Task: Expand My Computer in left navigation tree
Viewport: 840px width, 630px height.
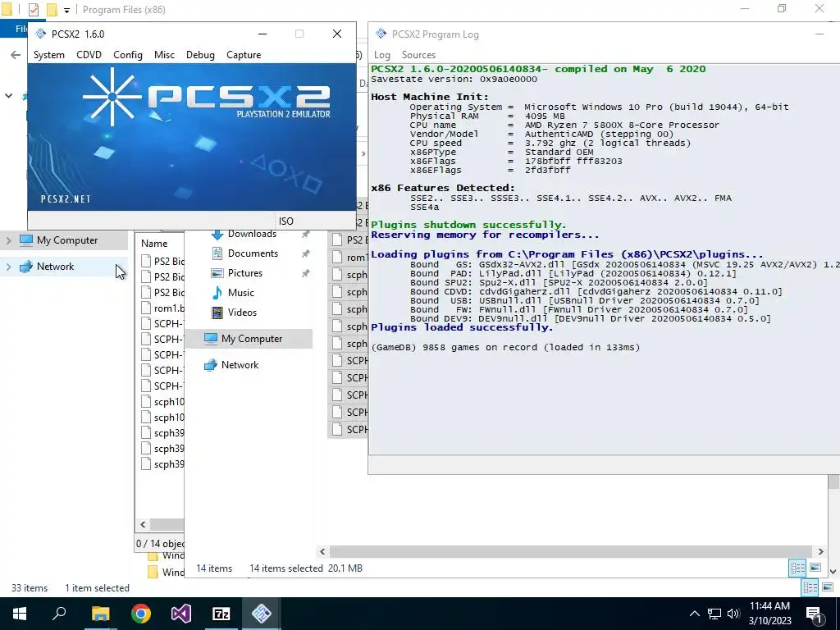Action: tap(8, 240)
